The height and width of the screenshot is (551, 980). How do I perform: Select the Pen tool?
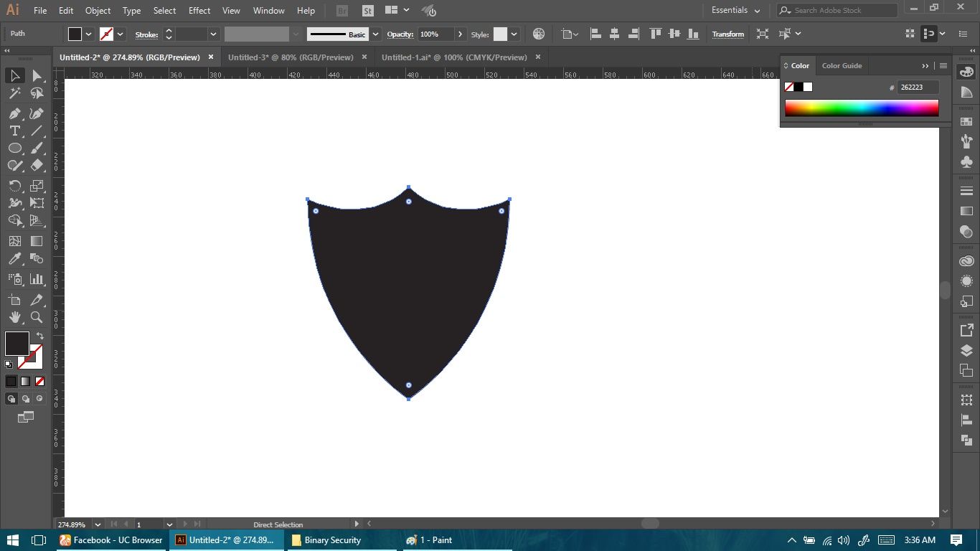click(x=14, y=113)
